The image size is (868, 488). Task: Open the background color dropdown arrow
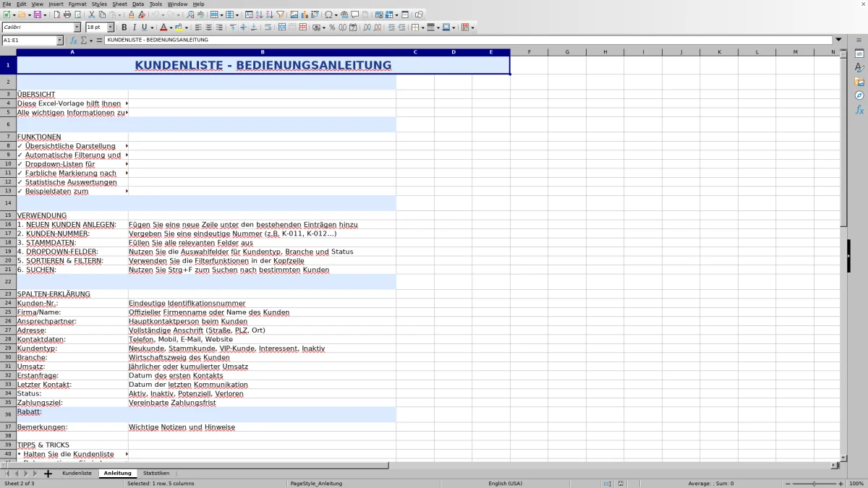186,27
